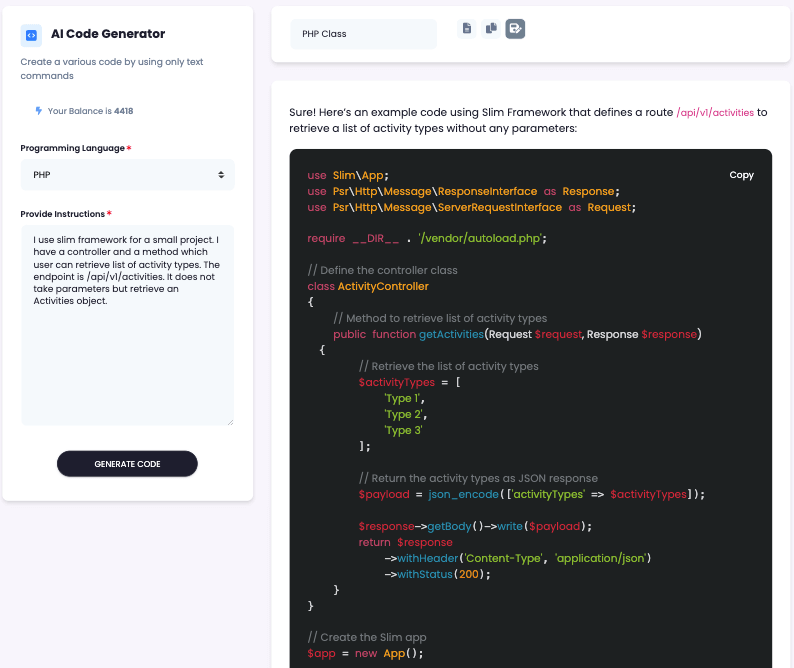Click the 'Type 2' string in code
This screenshot has width=794, height=668.
pyautogui.click(x=404, y=414)
